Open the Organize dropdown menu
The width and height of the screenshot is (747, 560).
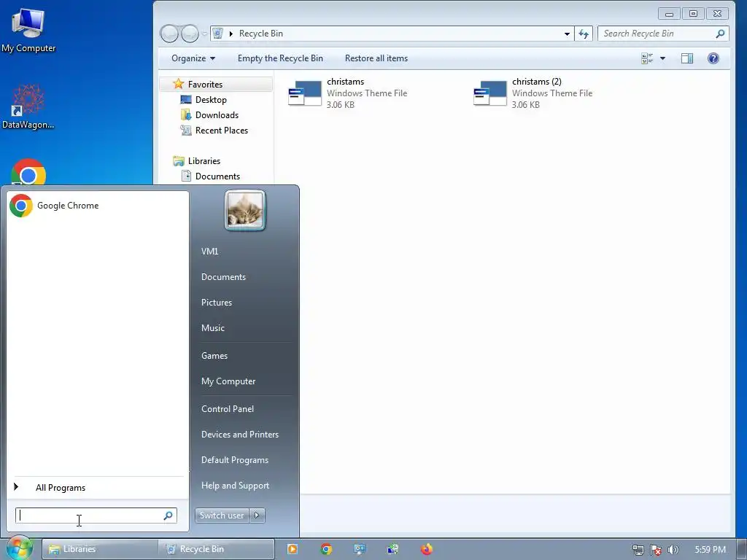coord(193,58)
